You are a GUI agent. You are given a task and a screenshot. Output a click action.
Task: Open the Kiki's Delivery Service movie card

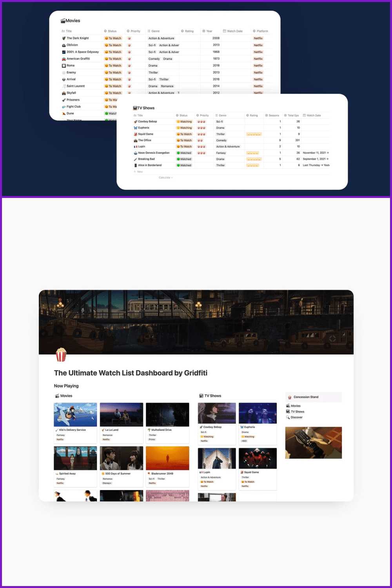[x=75, y=423]
